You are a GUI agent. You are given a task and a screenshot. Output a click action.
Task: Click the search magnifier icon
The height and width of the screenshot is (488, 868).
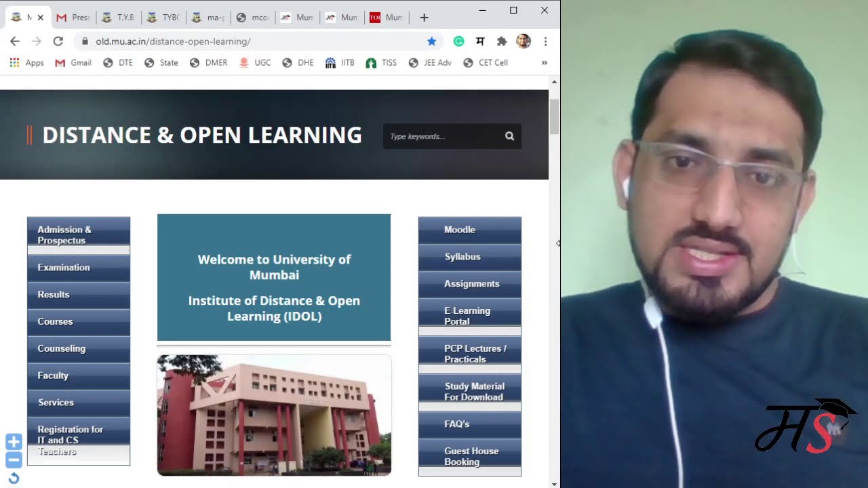[x=509, y=136]
